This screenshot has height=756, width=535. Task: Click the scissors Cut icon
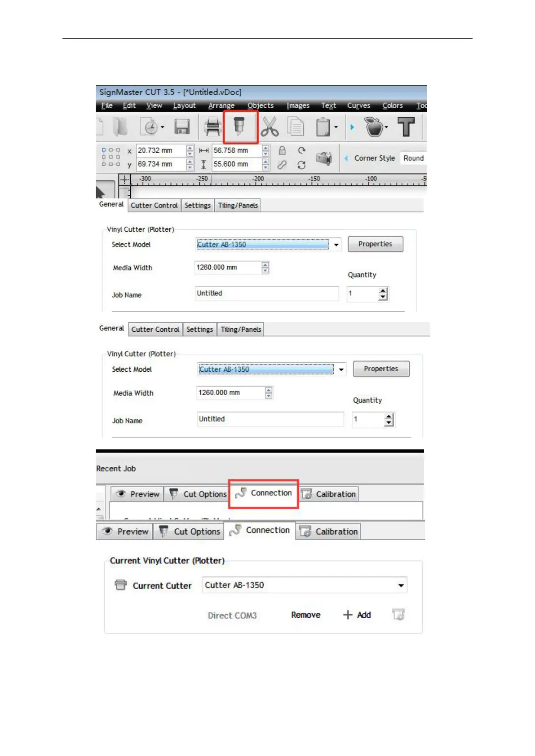click(270, 127)
